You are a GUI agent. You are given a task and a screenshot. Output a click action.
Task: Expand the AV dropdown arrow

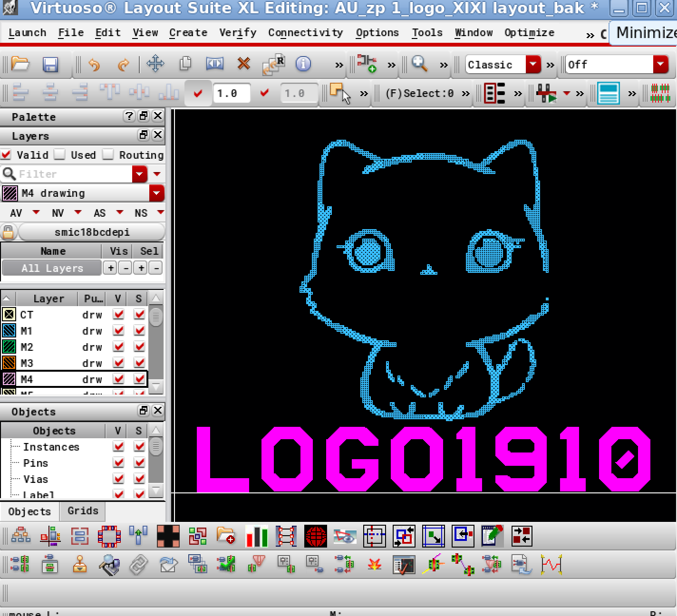(36, 212)
